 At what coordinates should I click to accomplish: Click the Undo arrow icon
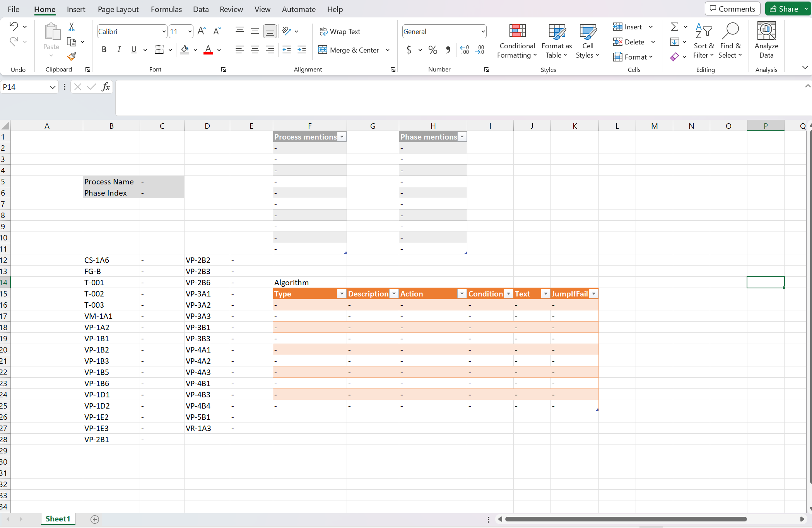(14, 26)
